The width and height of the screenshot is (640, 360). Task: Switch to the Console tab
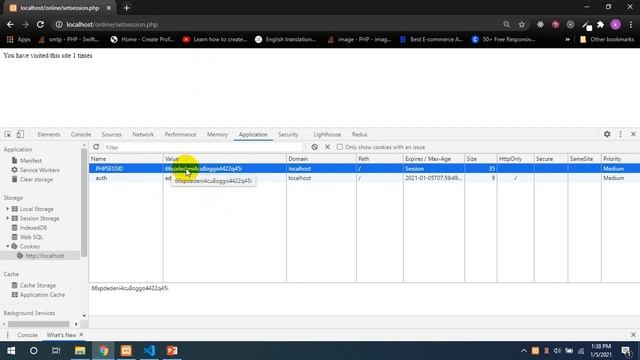pos(81,134)
